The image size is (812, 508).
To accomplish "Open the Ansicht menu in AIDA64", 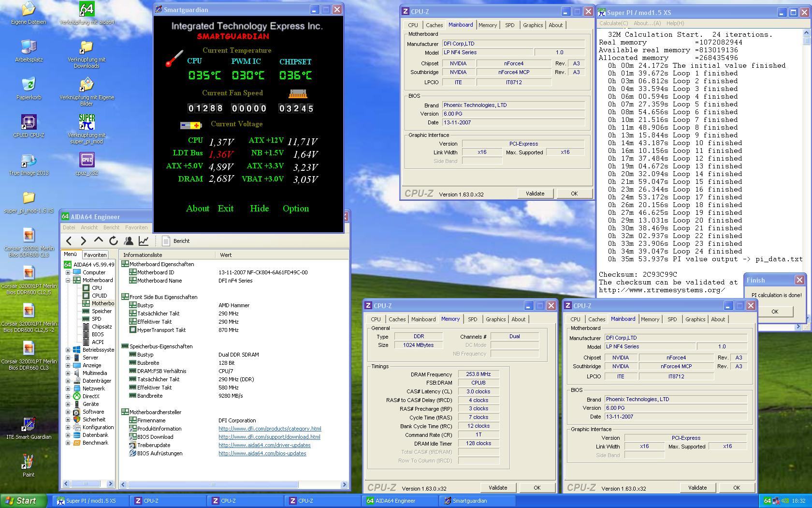I will click(x=89, y=227).
